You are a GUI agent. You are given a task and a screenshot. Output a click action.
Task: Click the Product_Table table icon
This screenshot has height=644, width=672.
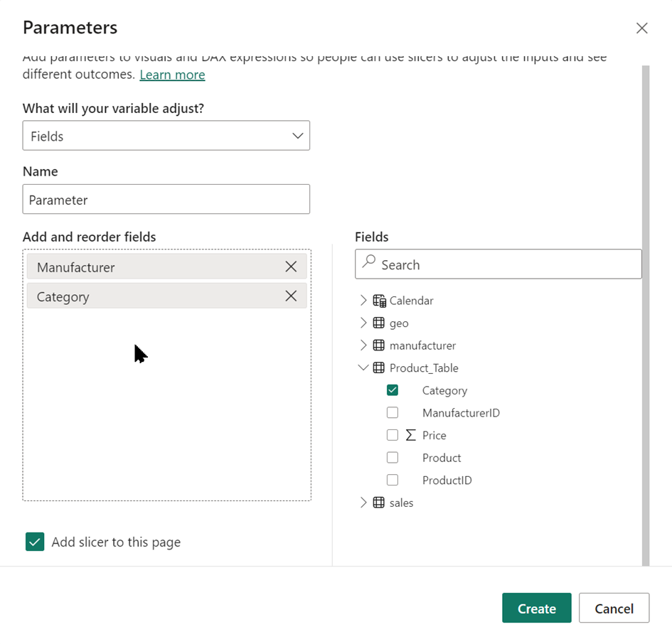379,368
